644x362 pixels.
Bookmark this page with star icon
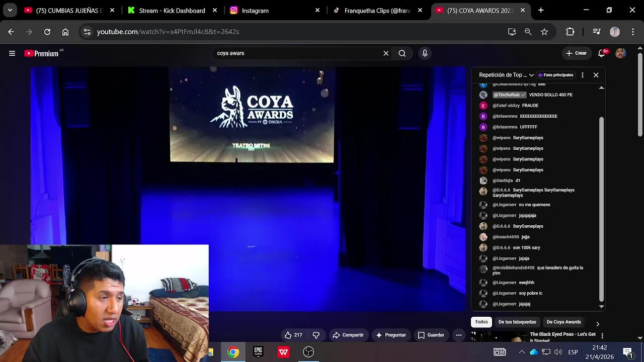click(x=544, y=32)
